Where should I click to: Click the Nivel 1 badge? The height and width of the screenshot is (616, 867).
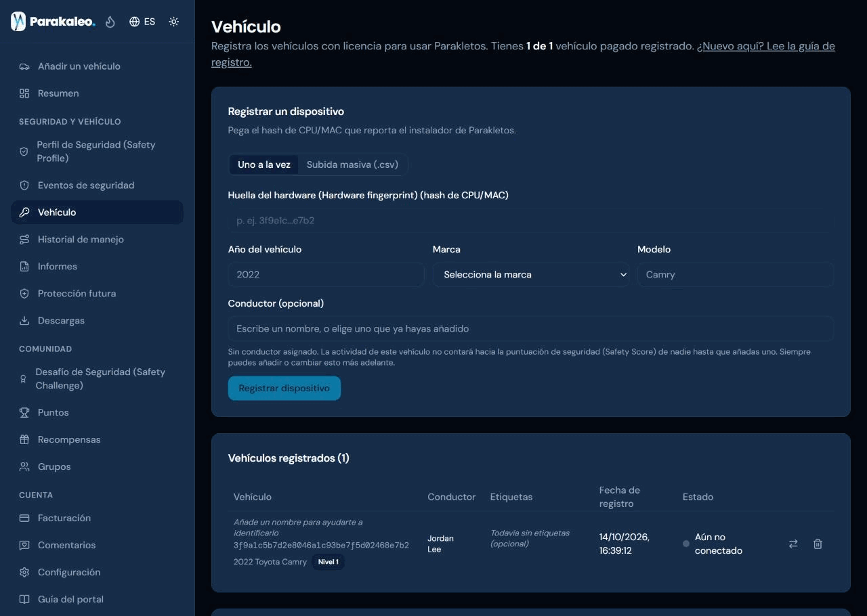pos(328,562)
